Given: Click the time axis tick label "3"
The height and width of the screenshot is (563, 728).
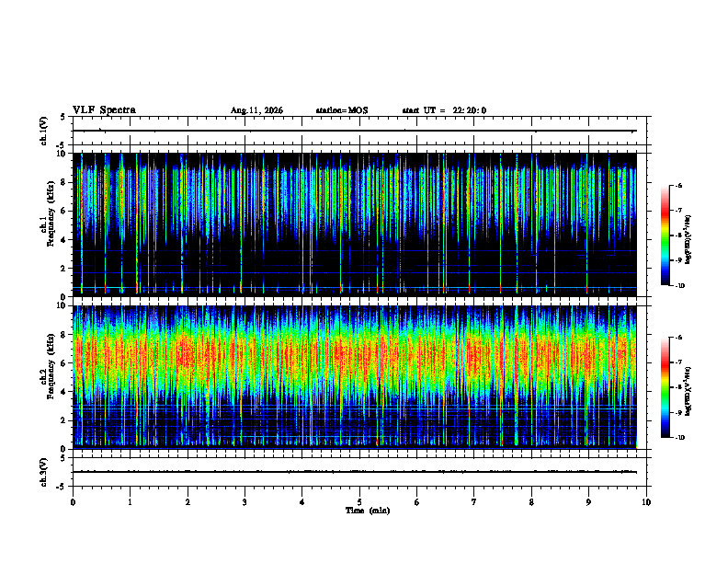Looking at the screenshot, I should tap(245, 502).
